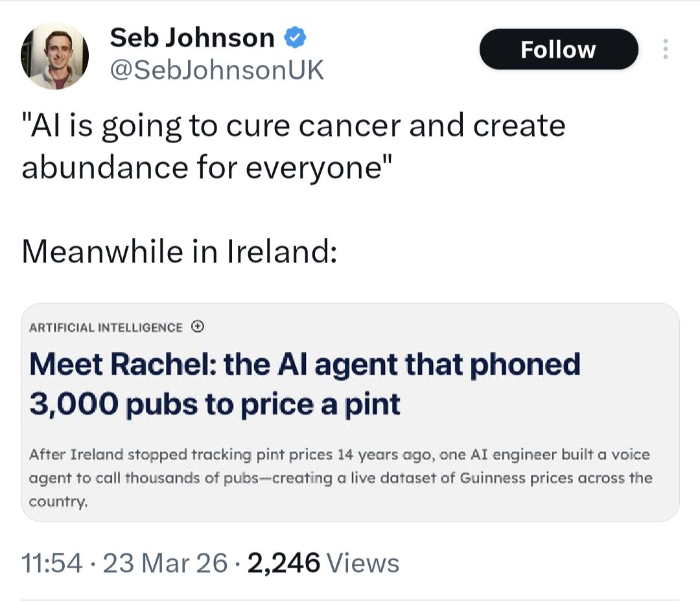
Task: View the 2,246 Views count
Action: click(x=323, y=563)
